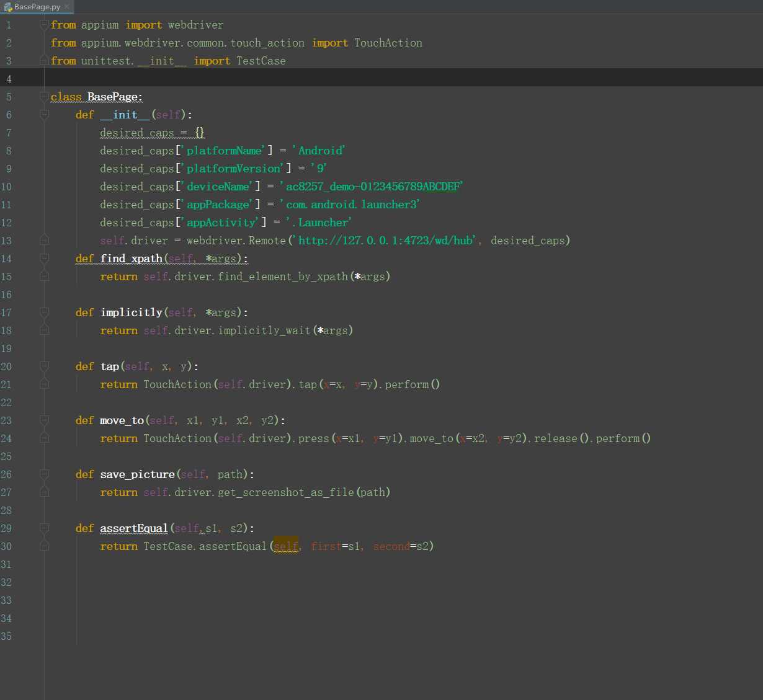The image size is (763, 700).
Task: Click TouchAction in the line 2 import
Action: coord(388,43)
